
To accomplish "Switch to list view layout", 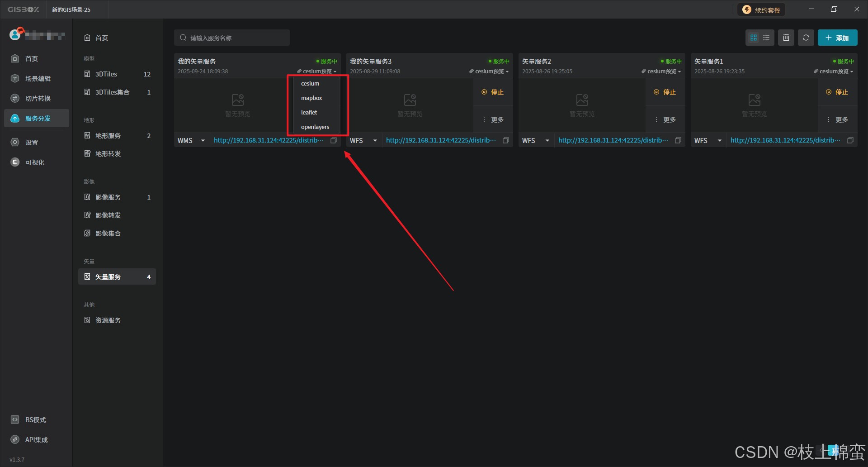I will (x=766, y=38).
